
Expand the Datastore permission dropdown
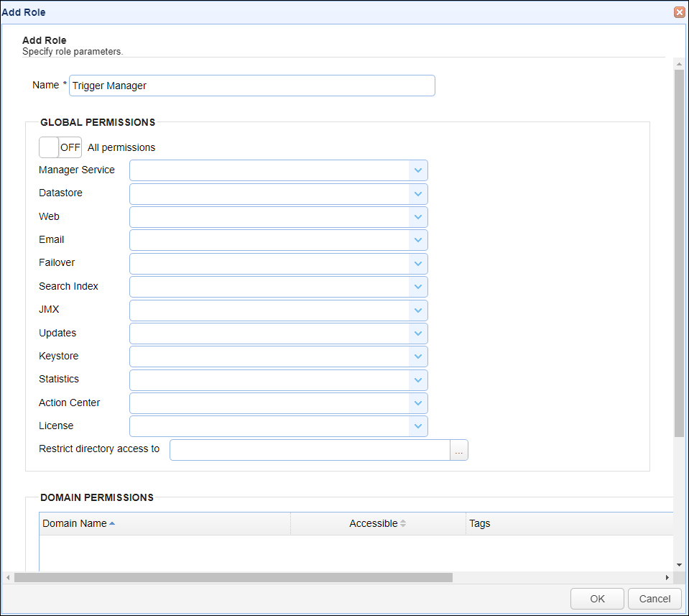click(418, 193)
